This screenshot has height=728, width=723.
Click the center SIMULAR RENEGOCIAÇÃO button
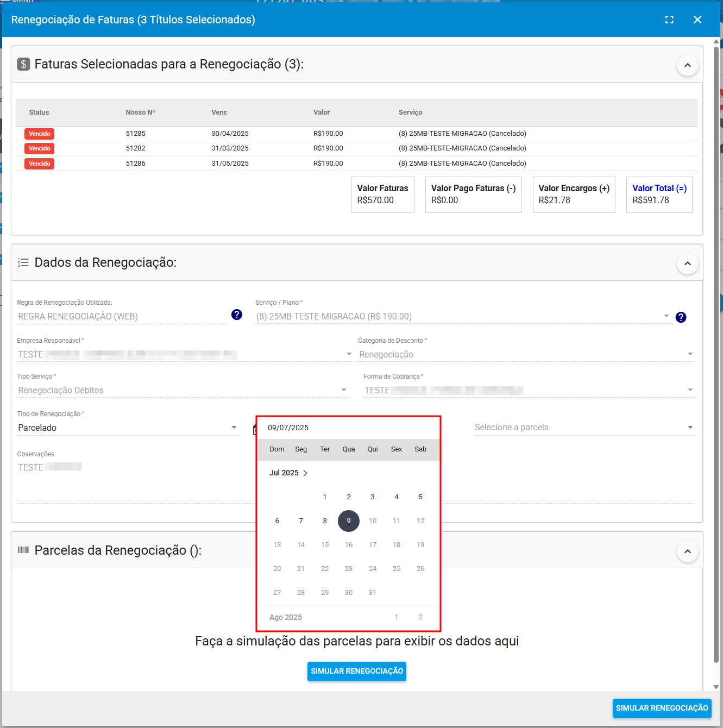(x=357, y=671)
